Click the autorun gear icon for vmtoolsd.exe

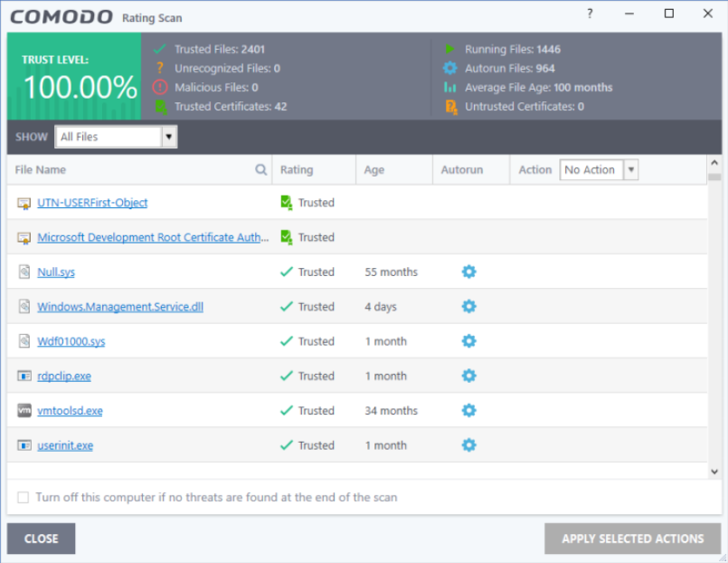click(469, 411)
